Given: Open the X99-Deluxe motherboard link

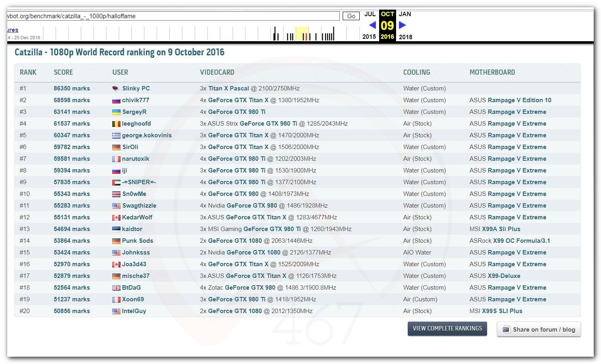Looking at the screenshot, I should coord(504,276).
